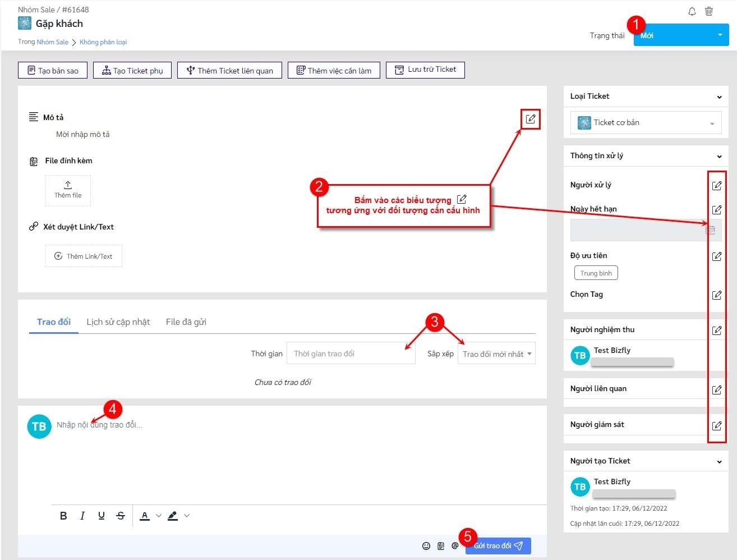This screenshot has height=560, width=737.
Task: Open the Nhóm Sale breadcrumb link
Action: (53, 42)
